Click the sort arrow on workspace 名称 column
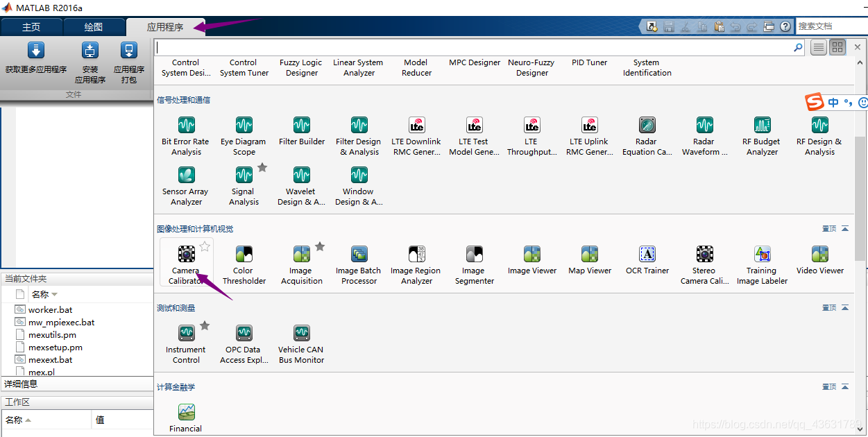This screenshot has height=437, width=868. [28, 420]
